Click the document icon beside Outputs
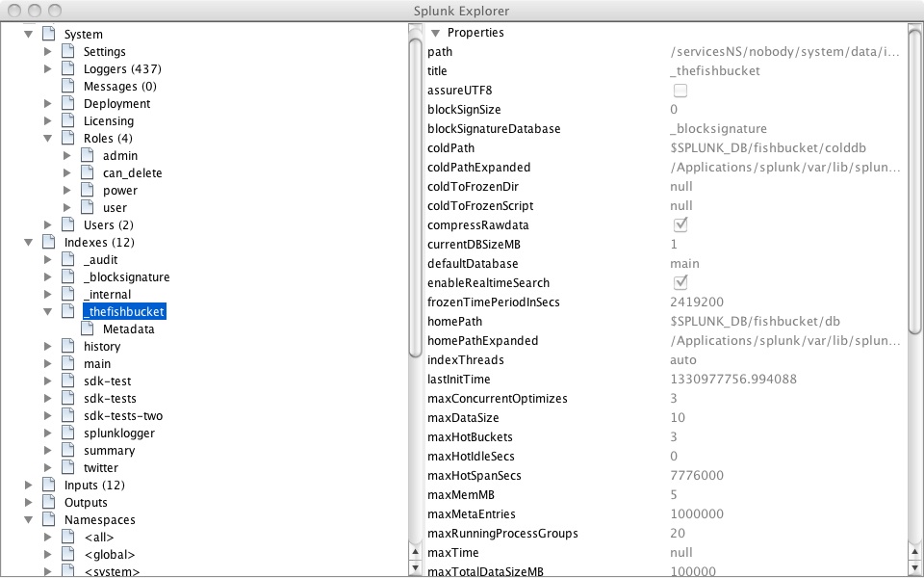Image resolution: width=924 pixels, height=578 pixels. pos(49,503)
